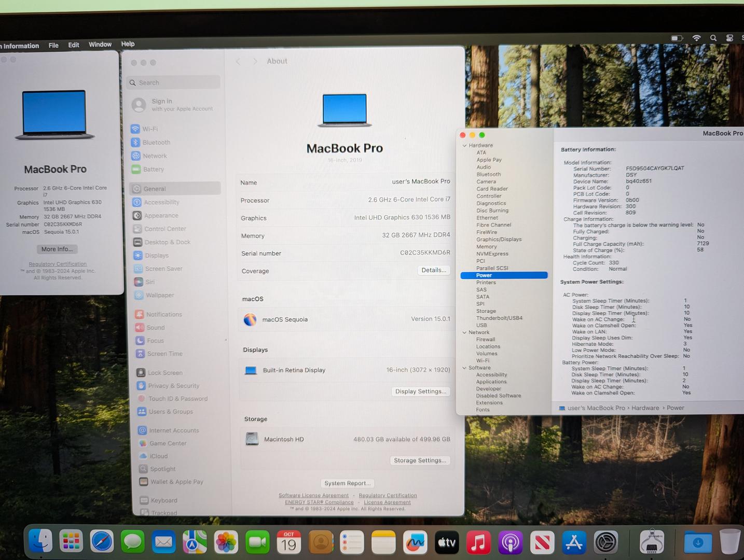Open Photos app in dock
This screenshot has height=560, width=744.
point(226,542)
